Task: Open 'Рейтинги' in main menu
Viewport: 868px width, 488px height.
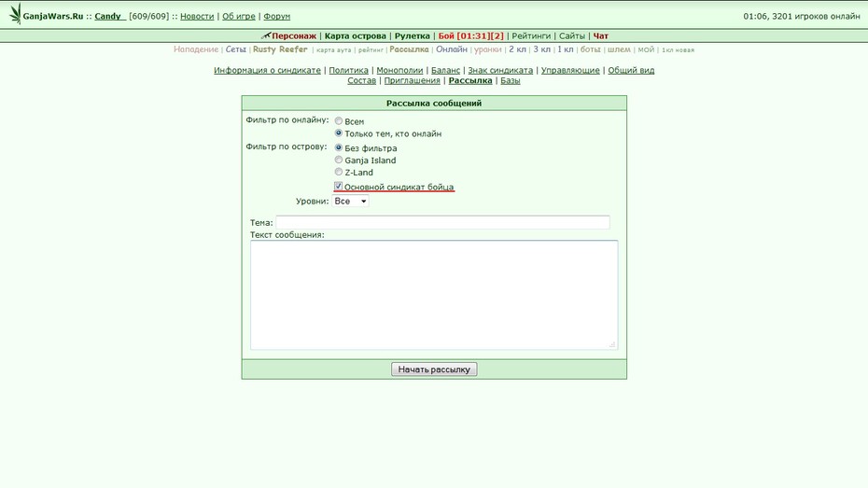Action: point(531,36)
